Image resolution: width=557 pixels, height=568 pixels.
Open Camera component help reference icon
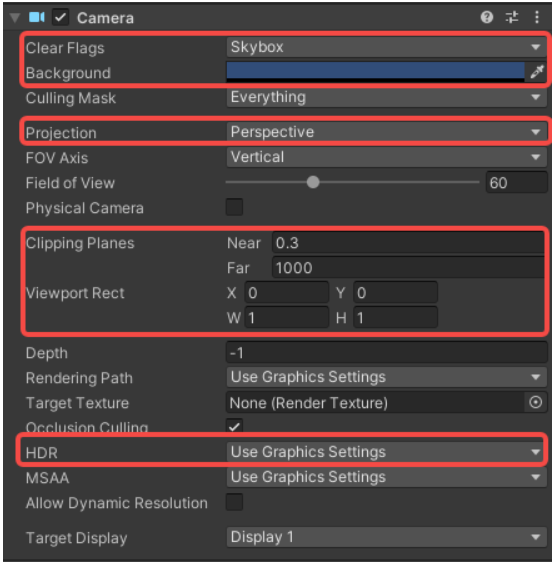click(487, 17)
